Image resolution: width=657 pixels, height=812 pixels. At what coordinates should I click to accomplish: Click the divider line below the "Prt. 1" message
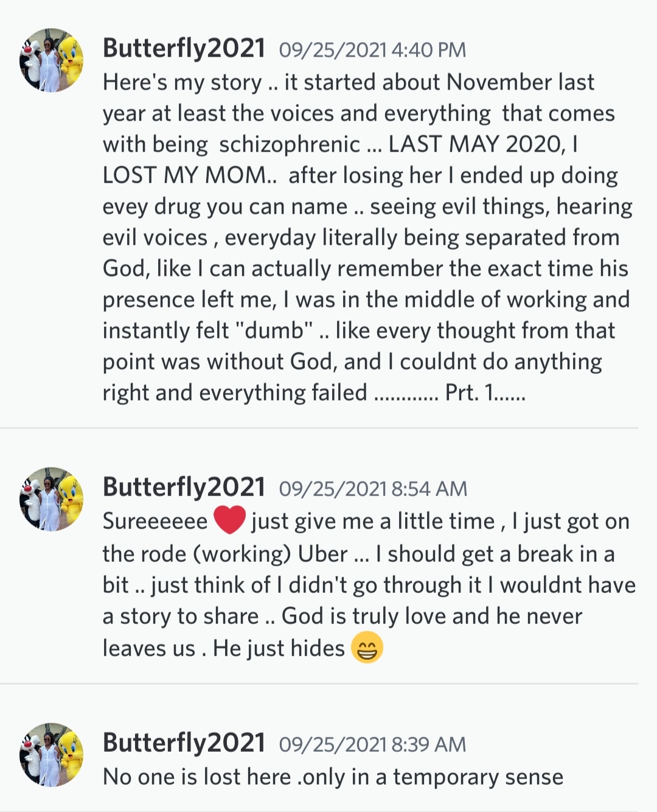319,428
